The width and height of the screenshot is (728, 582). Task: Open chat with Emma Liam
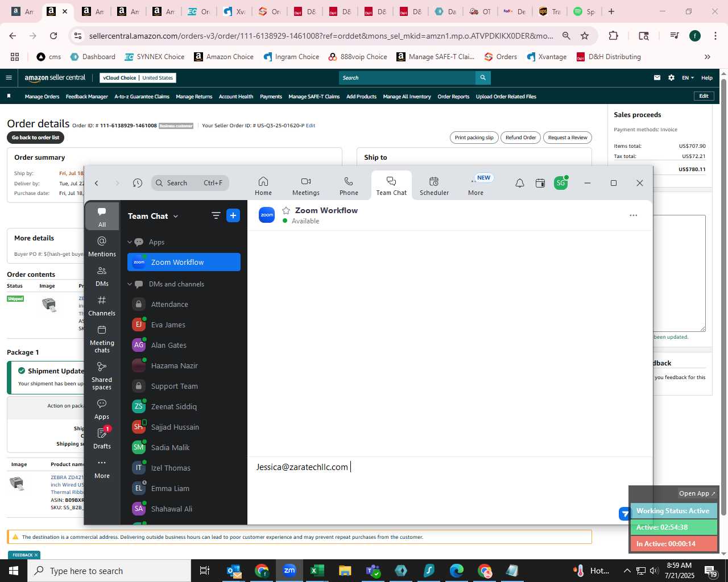(184, 488)
